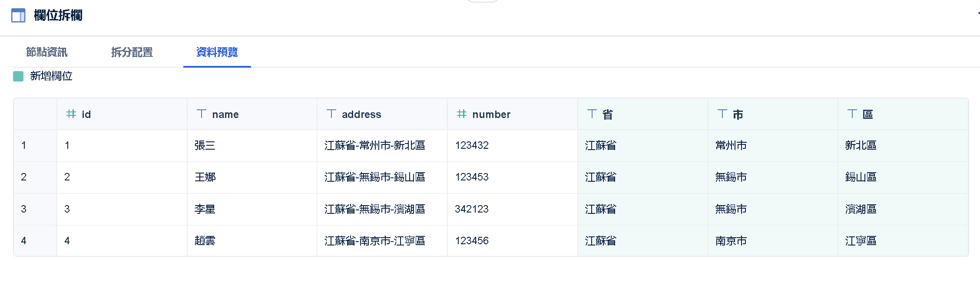
Task: Select the number cell 342123
Action: click(x=472, y=209)
